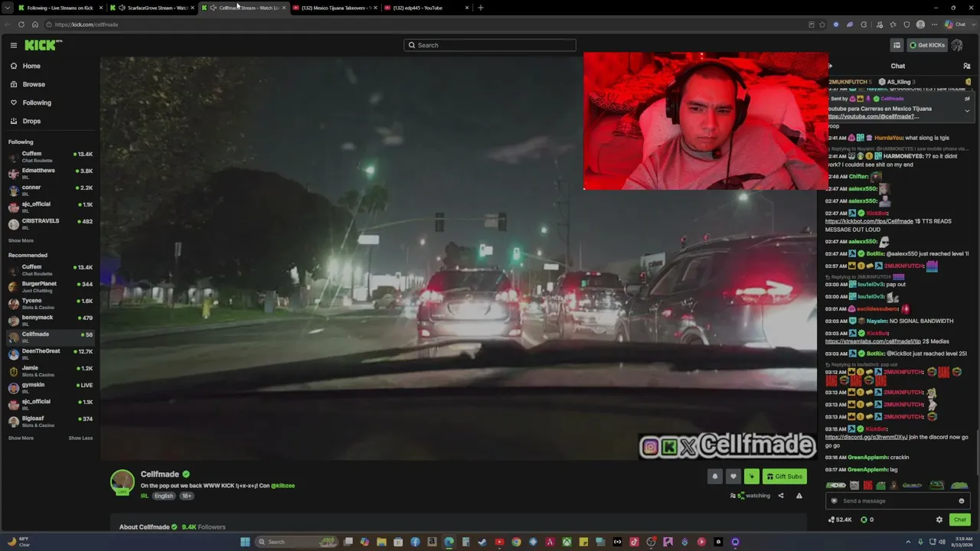Open the kickbot tips Cellfmade link
Viewport: 980px width, 551px height.
point(869,221)
